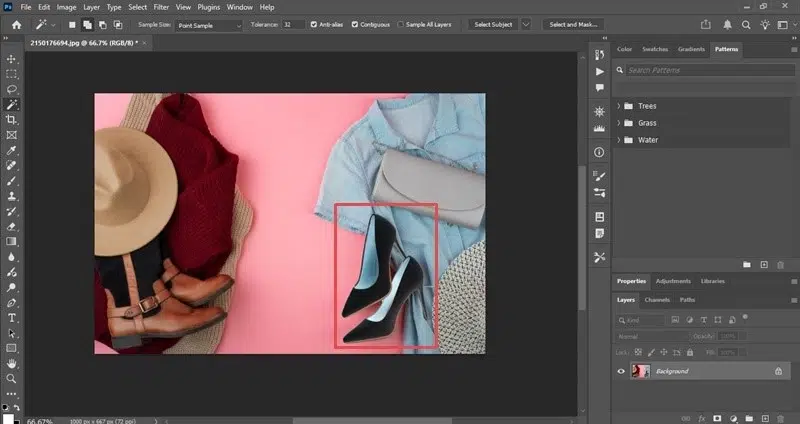Select the Move tool
The width and height of the screenshot is (800, 424).
tap(11, 59)
